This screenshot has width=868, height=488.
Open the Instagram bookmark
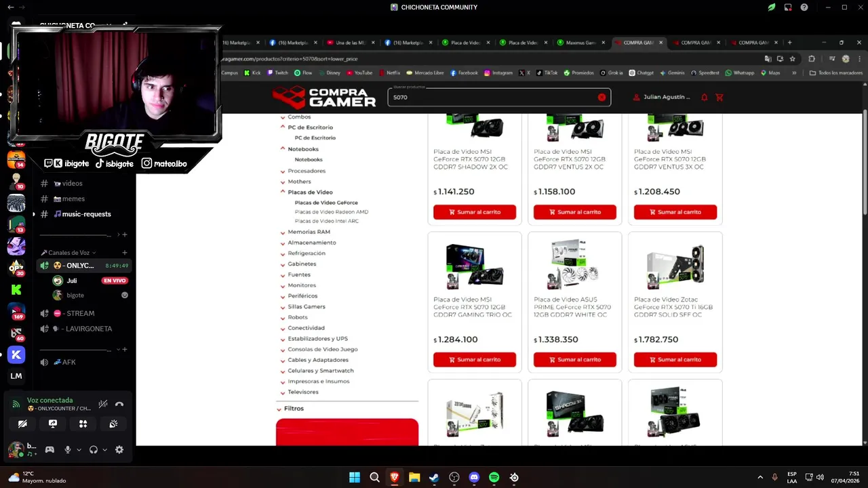(x=498, y=73)
